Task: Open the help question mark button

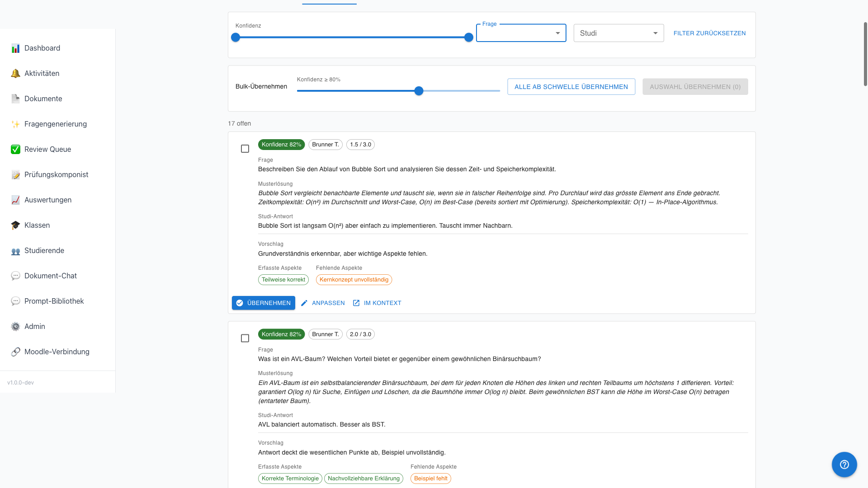Action: (x=844, y=465)
